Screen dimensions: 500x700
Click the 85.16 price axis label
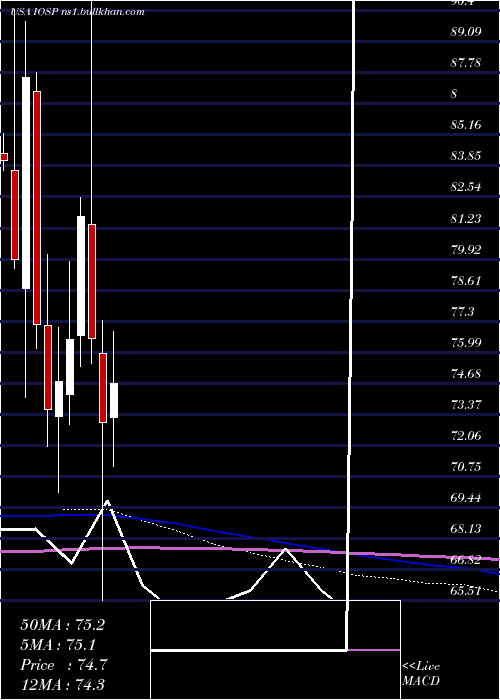point(466,125)
